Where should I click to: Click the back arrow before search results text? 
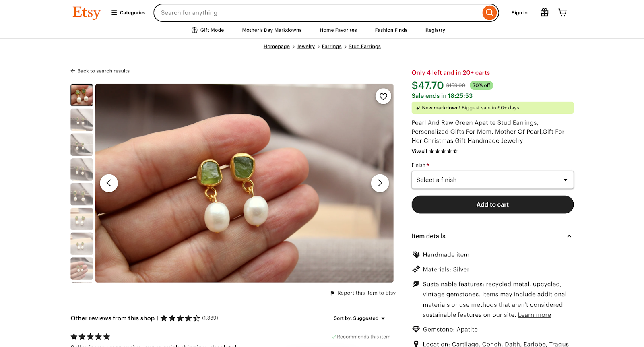(72, 71)
